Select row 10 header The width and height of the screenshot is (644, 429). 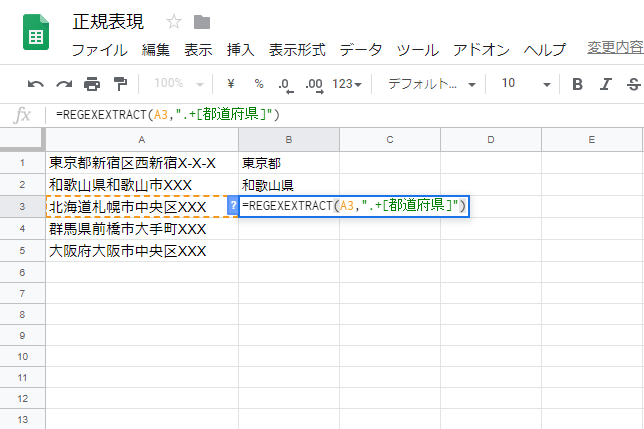[22, 356]
